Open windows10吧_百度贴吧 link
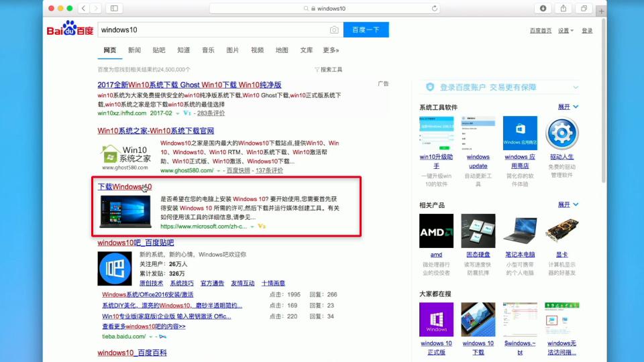 [x=136, y=243]
